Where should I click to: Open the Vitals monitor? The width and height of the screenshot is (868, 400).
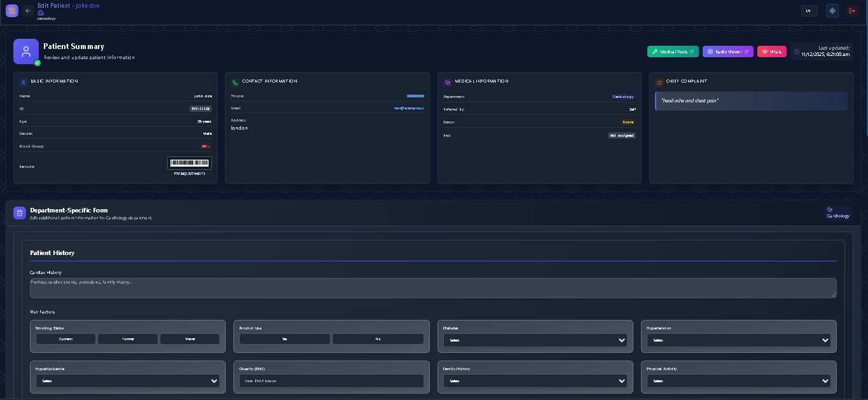point(771,52)
